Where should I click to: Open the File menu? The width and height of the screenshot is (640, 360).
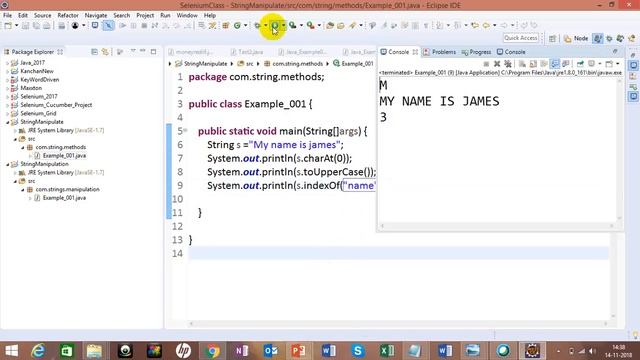pyautogui.click(x=7, y=15)
